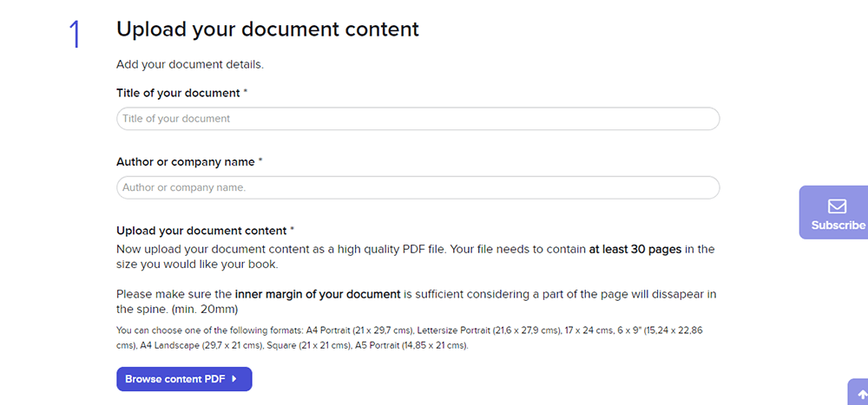Click the envelope icon on Subscribe tab

837,206
